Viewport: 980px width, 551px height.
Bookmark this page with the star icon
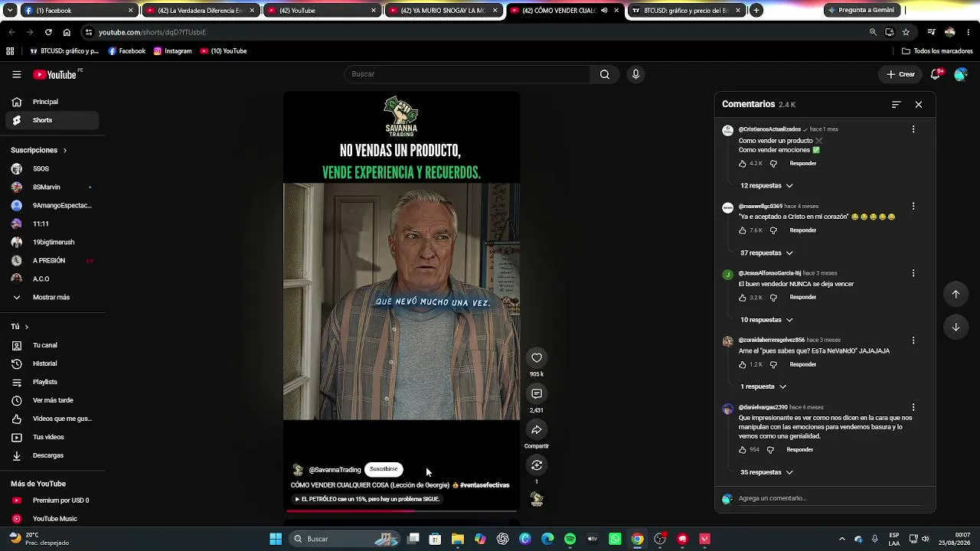coord(906,32)
